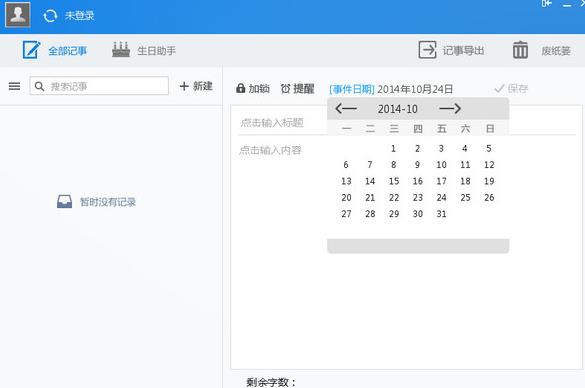Open the 事件日期 date picker
This screenshot has width=585, height=388.
[352, 89]
